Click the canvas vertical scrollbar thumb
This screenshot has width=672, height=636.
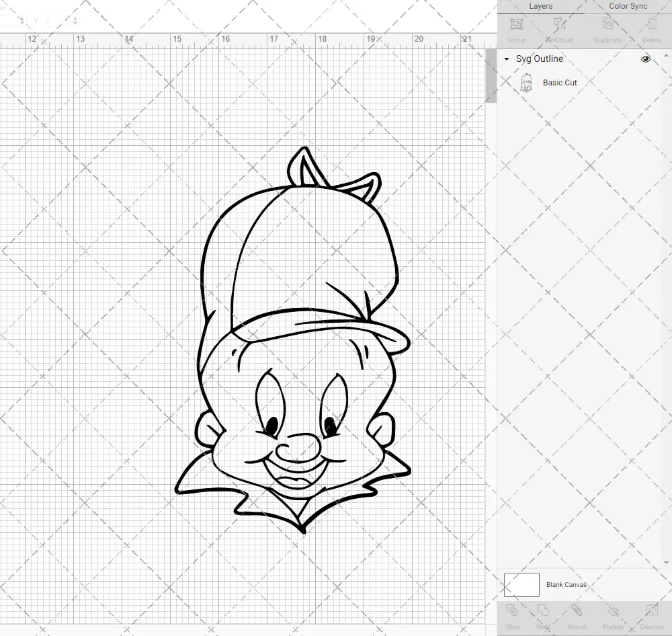coord(491,75)
